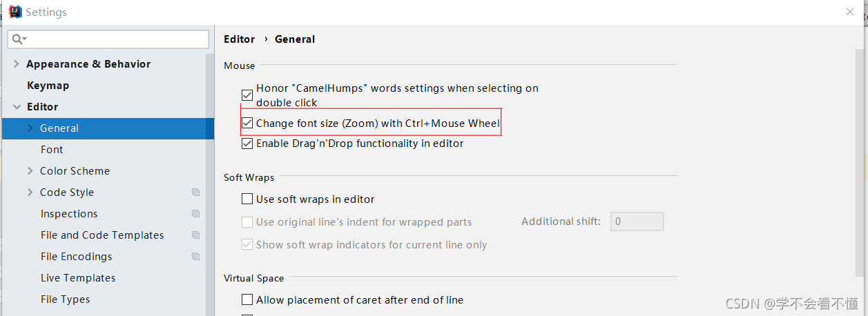Close the Settings dialog with X

pyautogui.click(x=850, y=12)
